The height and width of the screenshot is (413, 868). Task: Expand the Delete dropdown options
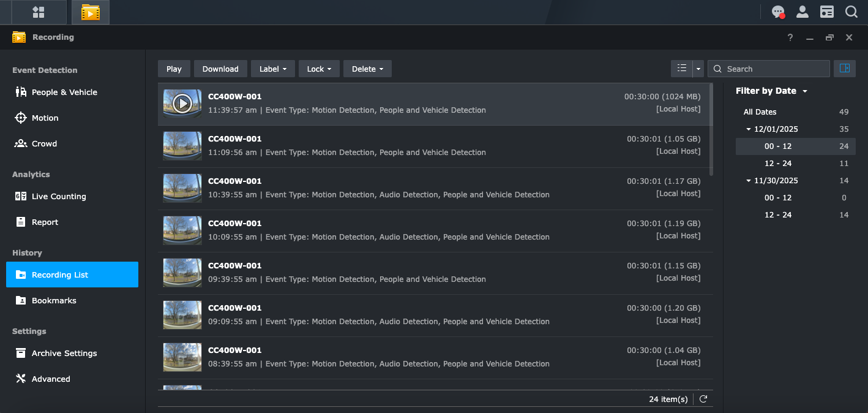click(x=367, y=69)
